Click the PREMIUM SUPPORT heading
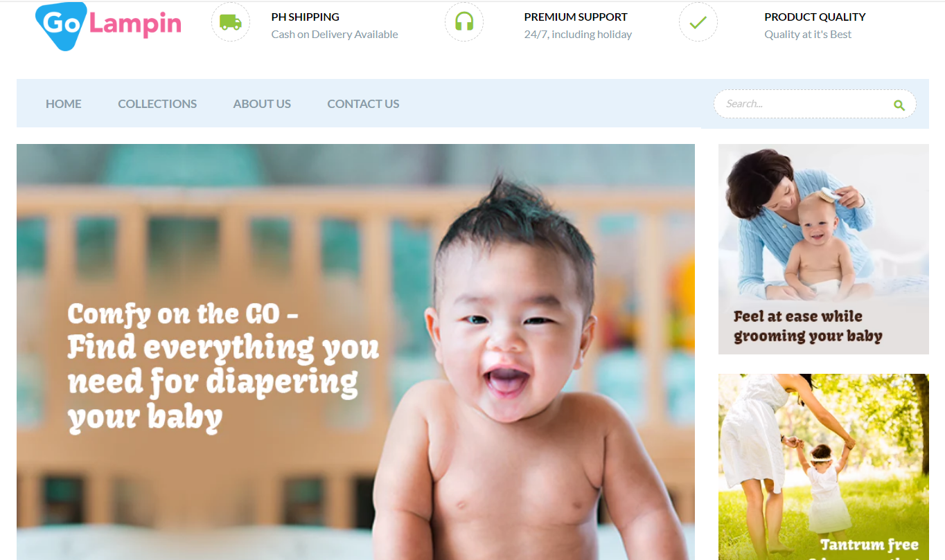 click(x=576, y=17)
